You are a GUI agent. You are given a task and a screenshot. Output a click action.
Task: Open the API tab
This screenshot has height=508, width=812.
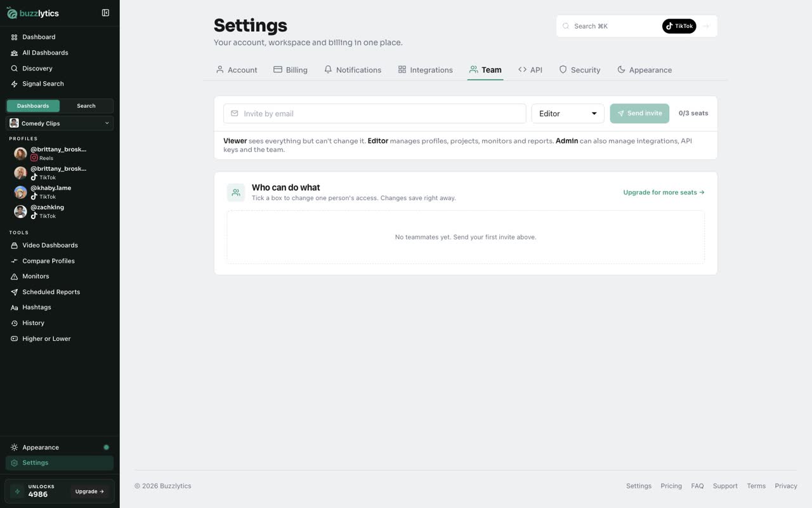tap(530, 70)
